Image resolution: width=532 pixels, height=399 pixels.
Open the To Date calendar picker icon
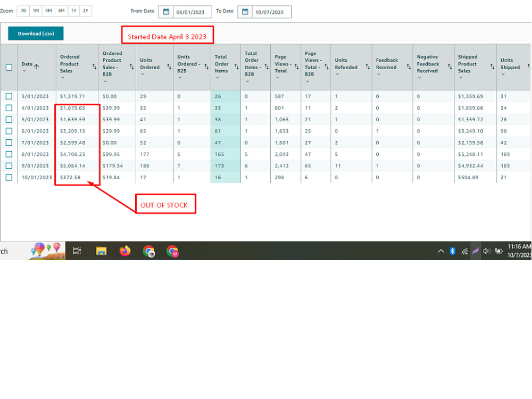[245, 12]
